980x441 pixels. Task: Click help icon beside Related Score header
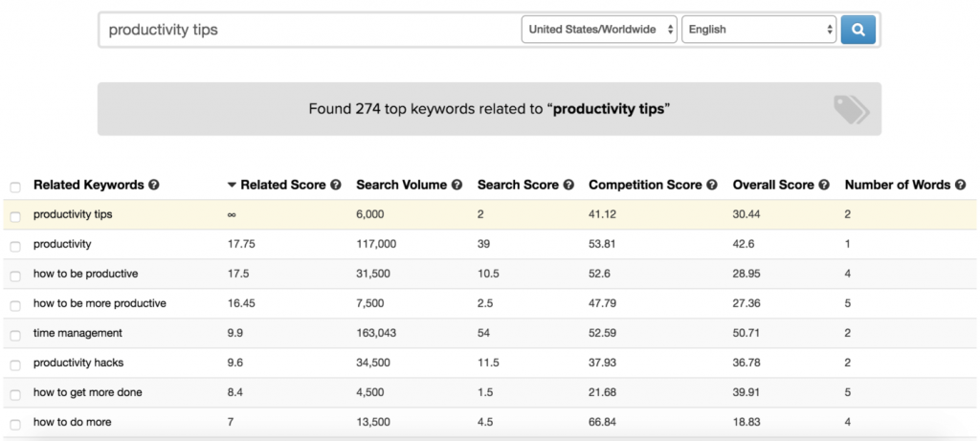(x=336, y=186)
